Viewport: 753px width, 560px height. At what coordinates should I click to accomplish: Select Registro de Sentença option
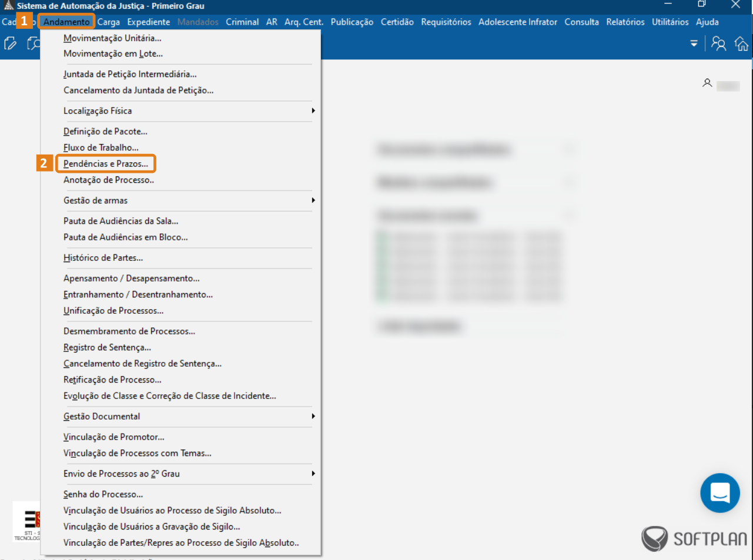tap(107, 347)
